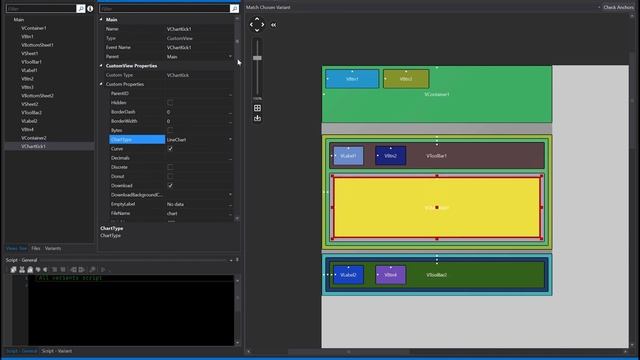Switch to the Script - General tab
The height and width of the screenshot is (360, 640).
pyautogui.click(x=22, y=351)
